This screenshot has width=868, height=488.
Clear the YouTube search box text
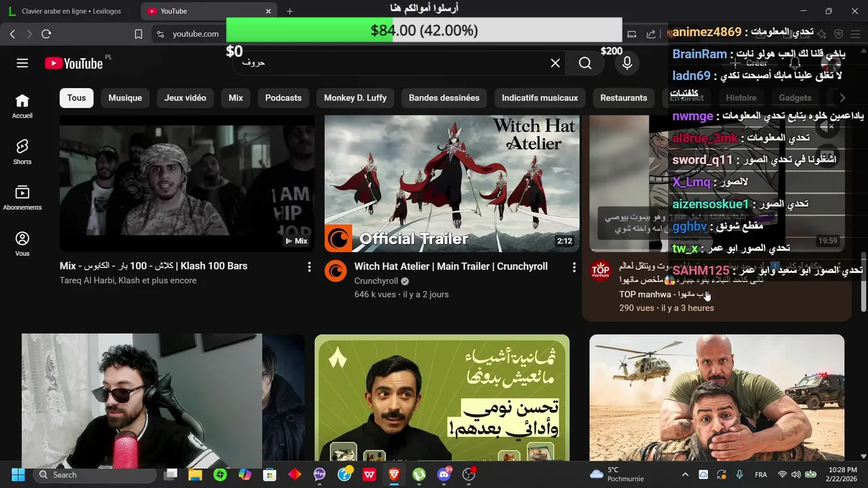coord(555,63)
